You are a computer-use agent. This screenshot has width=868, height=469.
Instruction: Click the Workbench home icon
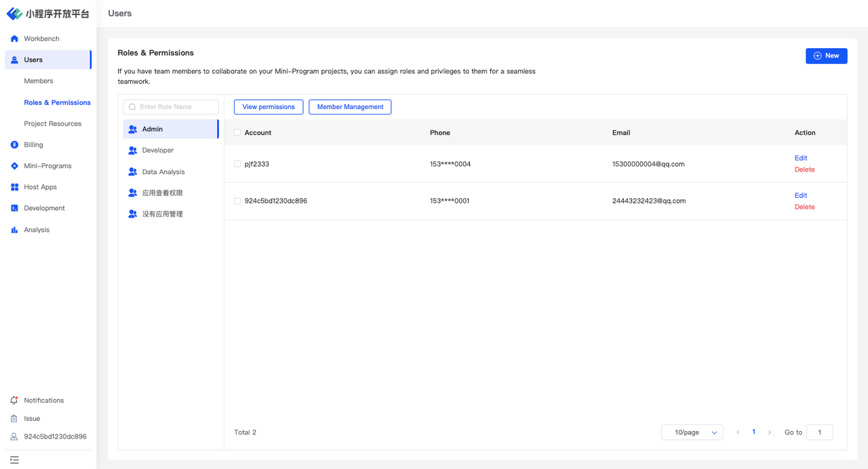[x=14, y=39]
